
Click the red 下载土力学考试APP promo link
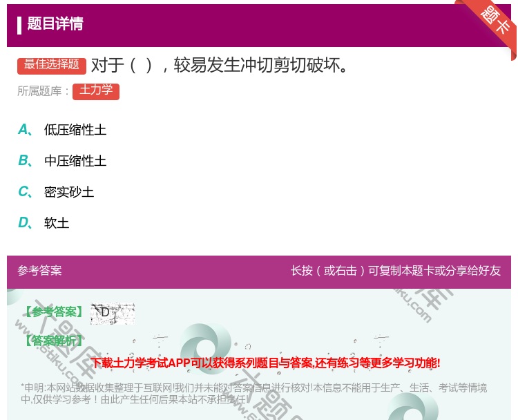coord(266,363)
